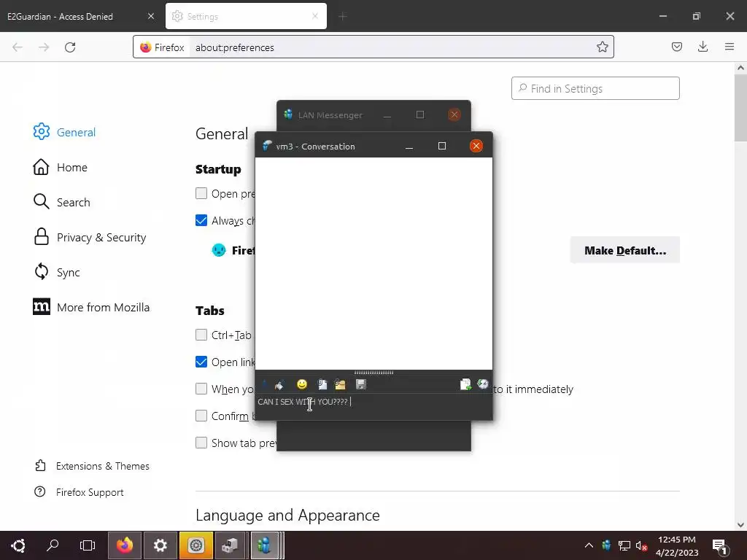Viewport: 747px width, 560px height.
Task: Open the Home settings category
Action: point(60,167)
